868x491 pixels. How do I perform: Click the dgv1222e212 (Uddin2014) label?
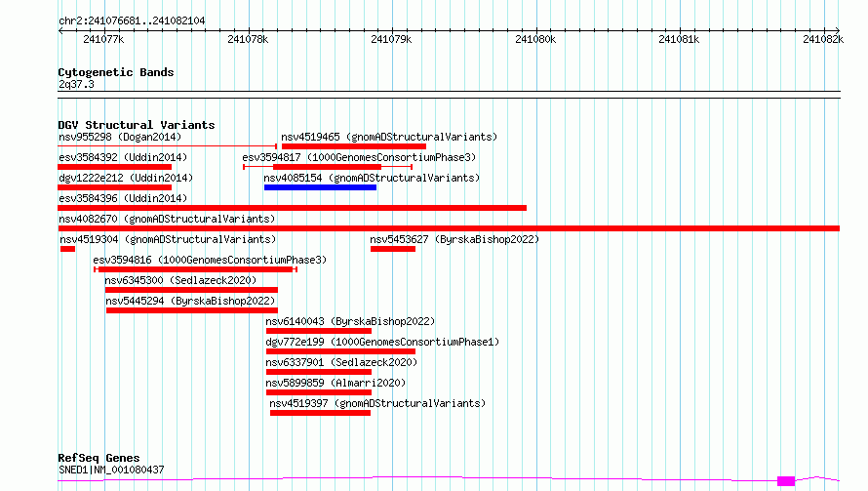(126, 178)
